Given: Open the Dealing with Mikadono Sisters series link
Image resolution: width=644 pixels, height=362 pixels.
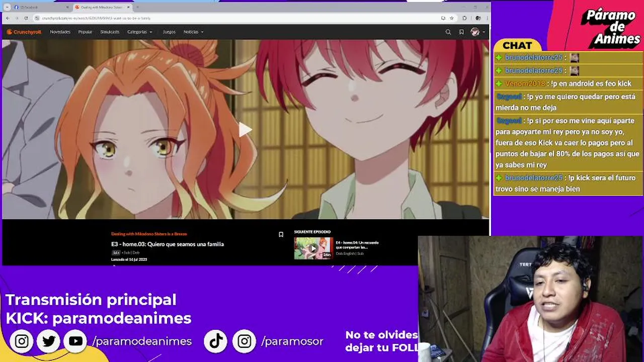Looking at the screenshot, I should (x=149, y=234).
